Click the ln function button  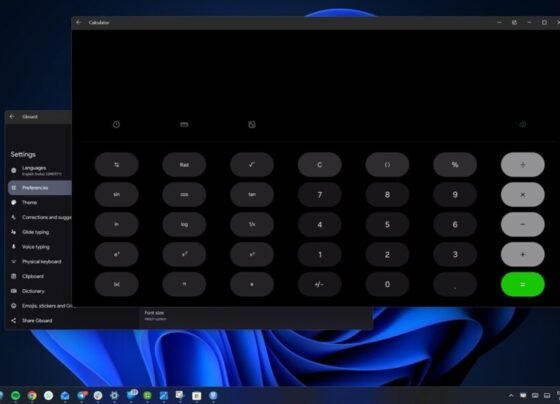(x=116, y=225)
